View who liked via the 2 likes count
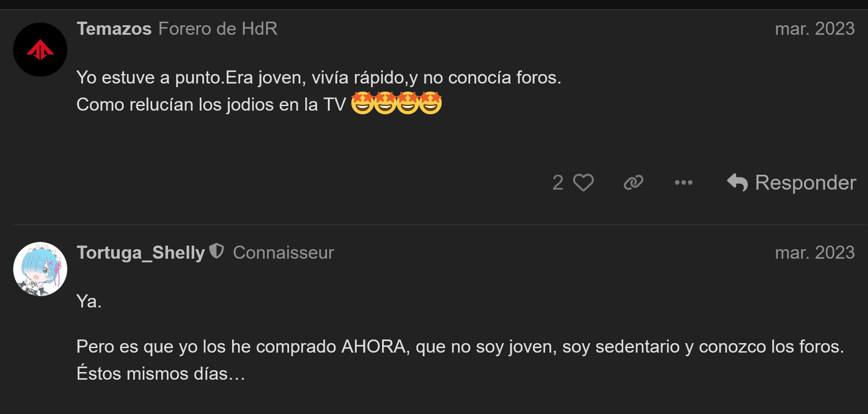The height and width of the screenshot is (414, 868). 558,183
